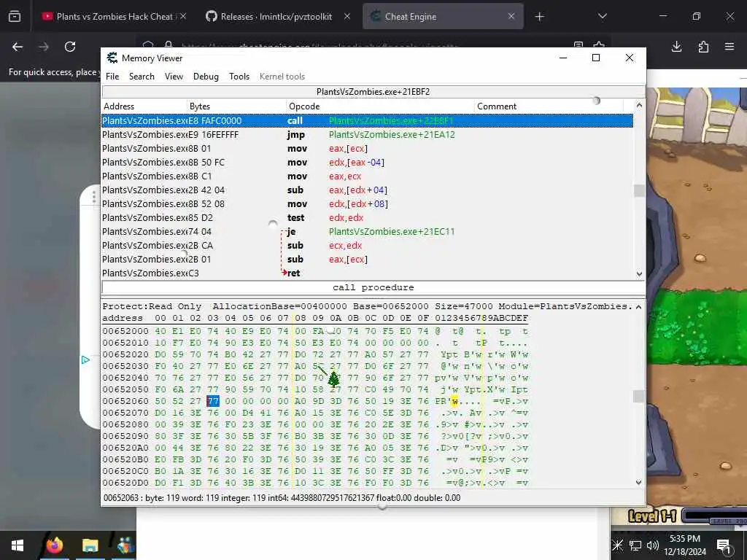747x560 pixels.
Task: Select the mov eax,ecx instruction row
Action: tap(368, 176)
